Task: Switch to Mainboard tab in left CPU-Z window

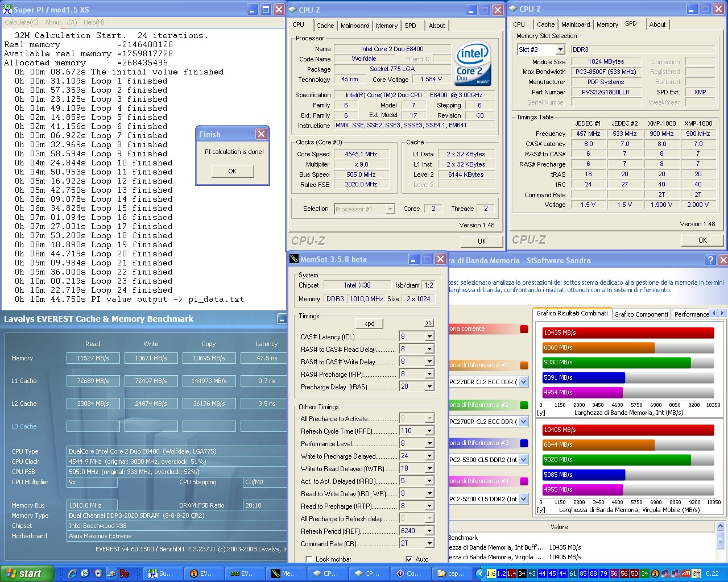Action: pos(355,26)
